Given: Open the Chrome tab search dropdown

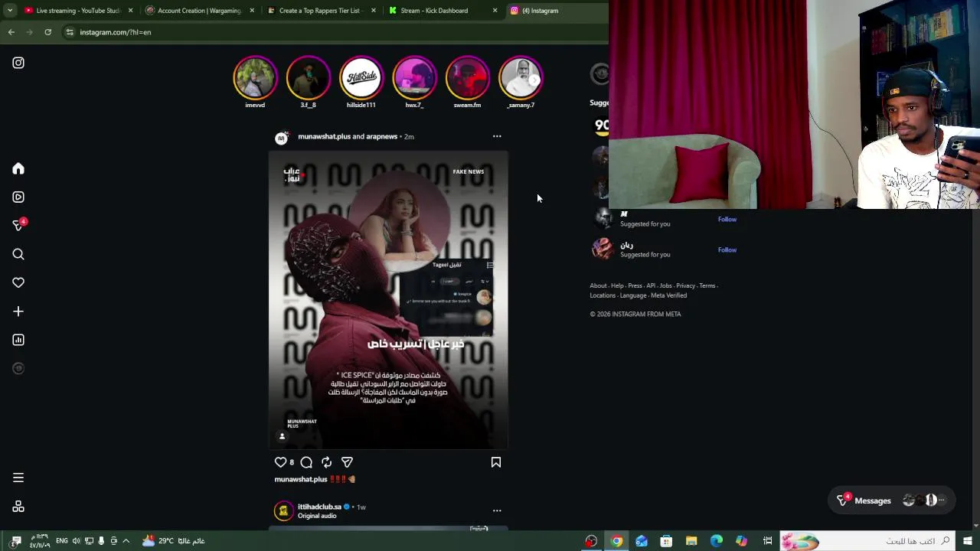Looking at the screenshot, I should point(9,11).
